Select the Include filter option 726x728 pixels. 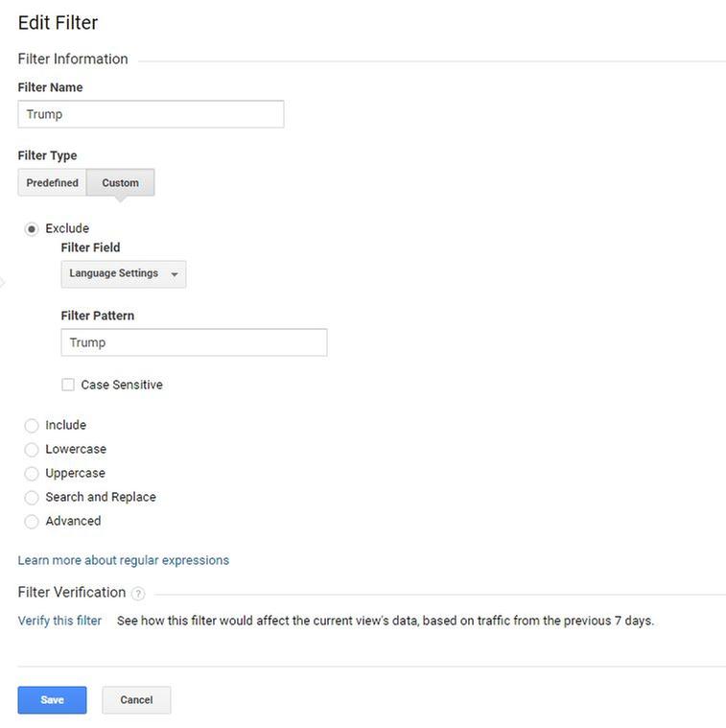32,426
